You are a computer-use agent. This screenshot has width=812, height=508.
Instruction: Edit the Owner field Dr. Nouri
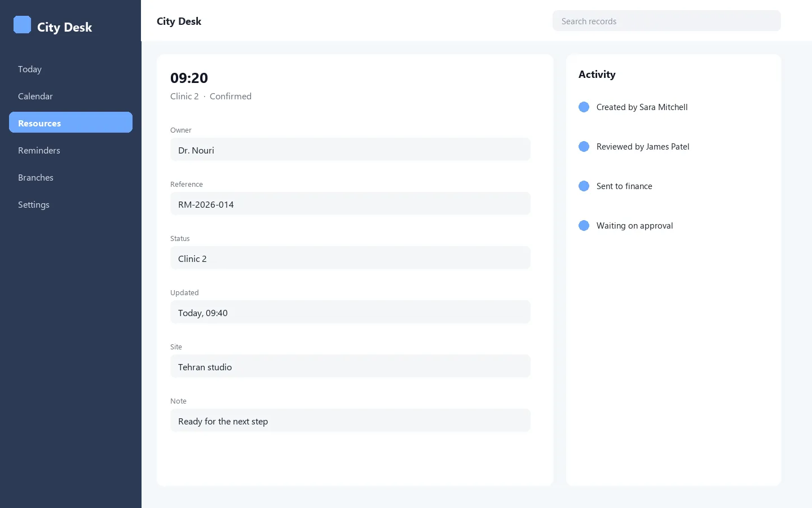point(350,150)
